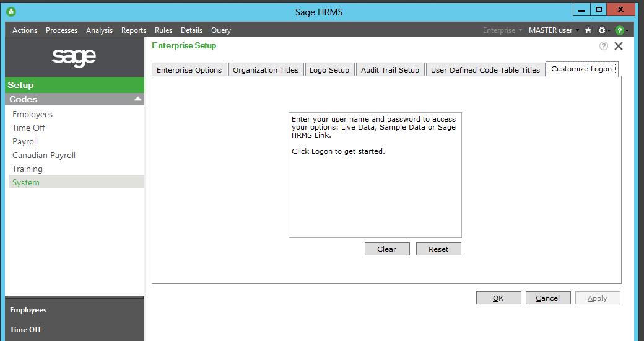Click the Sage HRMS title bar app icon
This screenshot has height=341, width=644.
(11, 12)
